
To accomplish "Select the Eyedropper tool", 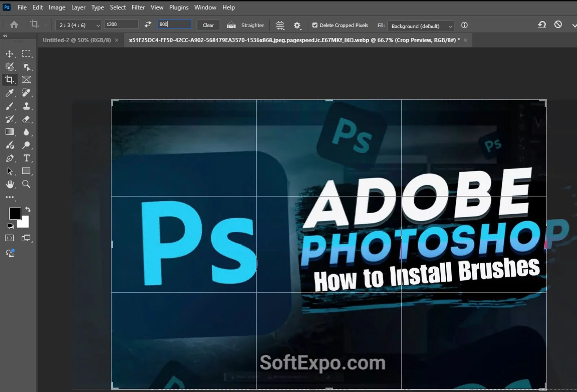I will pos(10,93).
